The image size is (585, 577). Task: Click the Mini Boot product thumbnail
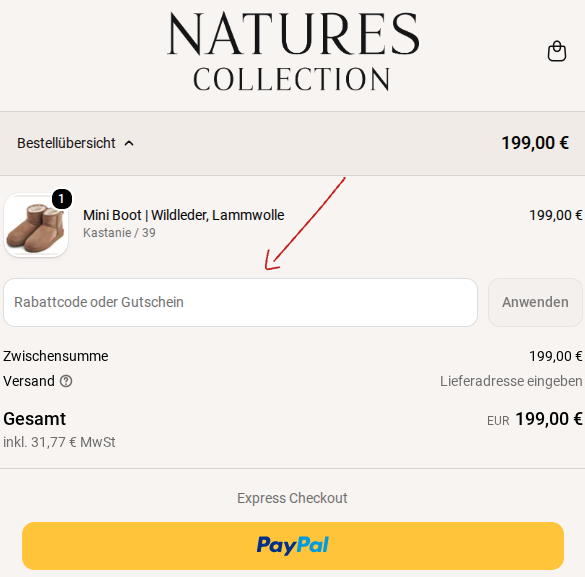tap(36, 225)
